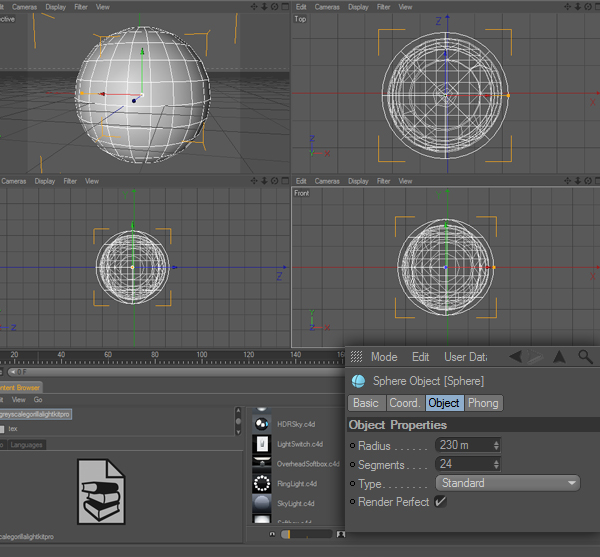Click the zoom icon in the Front viewport header
The width and height of the screenshot is (600, 557).
tap(578, 181)
